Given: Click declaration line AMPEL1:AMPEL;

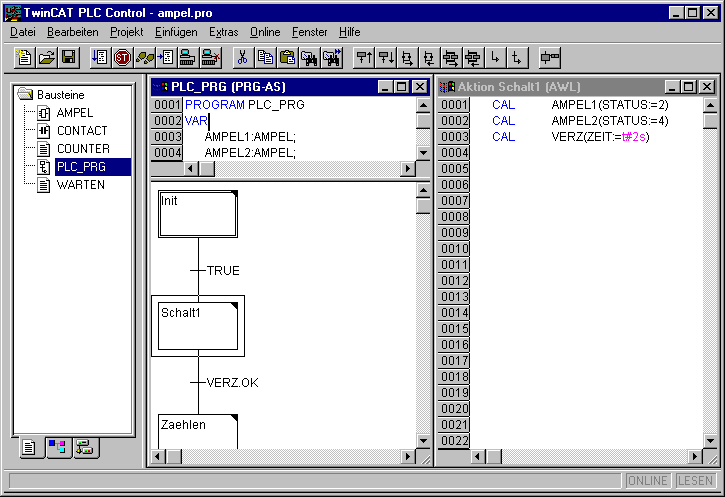Looking at the screenshot, I should [250, 137].
